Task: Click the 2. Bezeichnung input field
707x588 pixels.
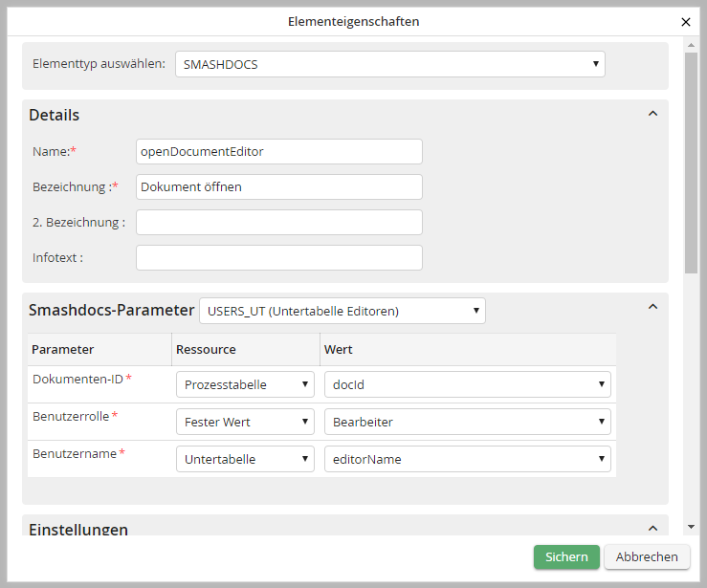Action: coord(278,223)
